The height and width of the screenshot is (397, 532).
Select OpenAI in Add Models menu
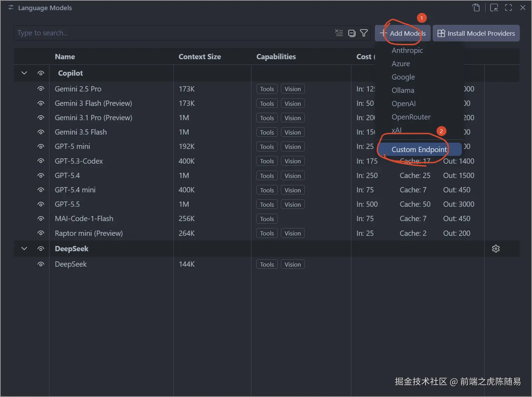click(404, 104)
